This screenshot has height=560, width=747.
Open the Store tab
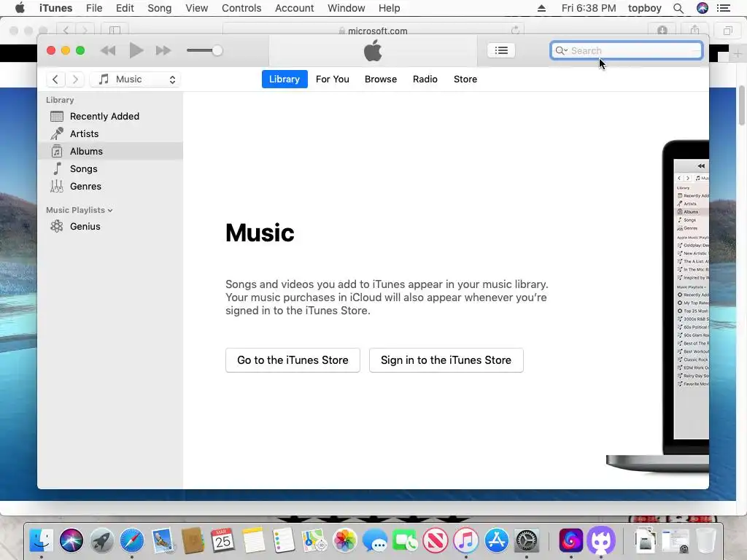click(465, 79)
